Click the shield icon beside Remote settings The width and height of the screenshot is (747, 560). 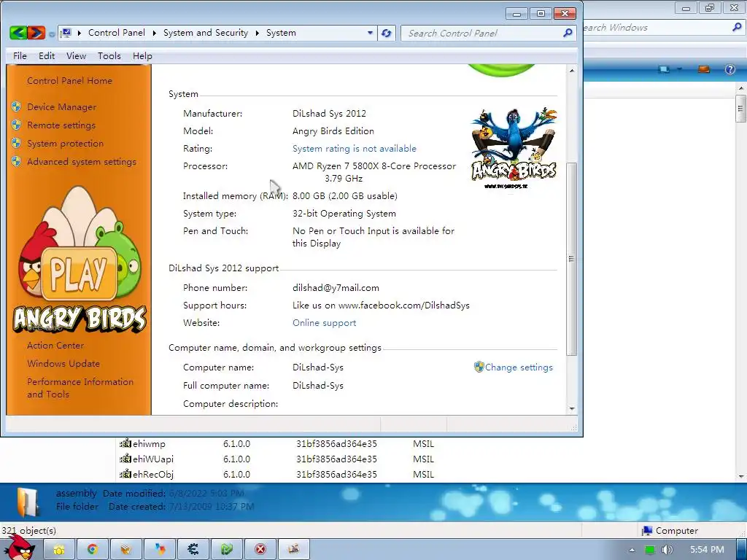[x=16, y=125]
